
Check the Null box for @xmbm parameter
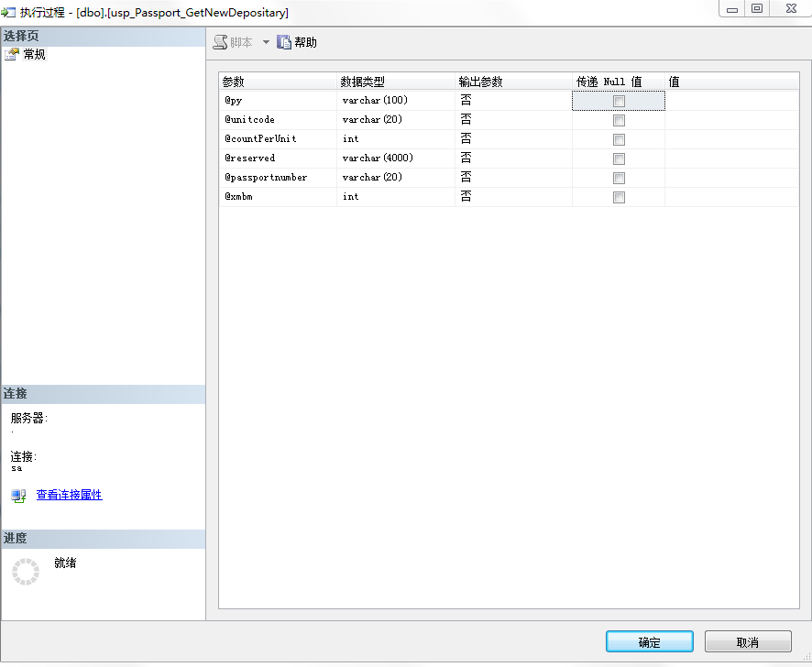point(619,196)
